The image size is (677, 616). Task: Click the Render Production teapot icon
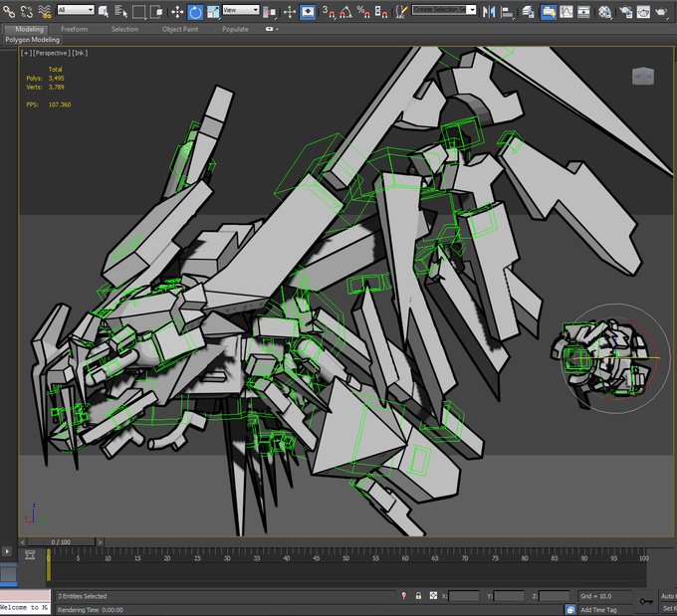pos(661,11)
